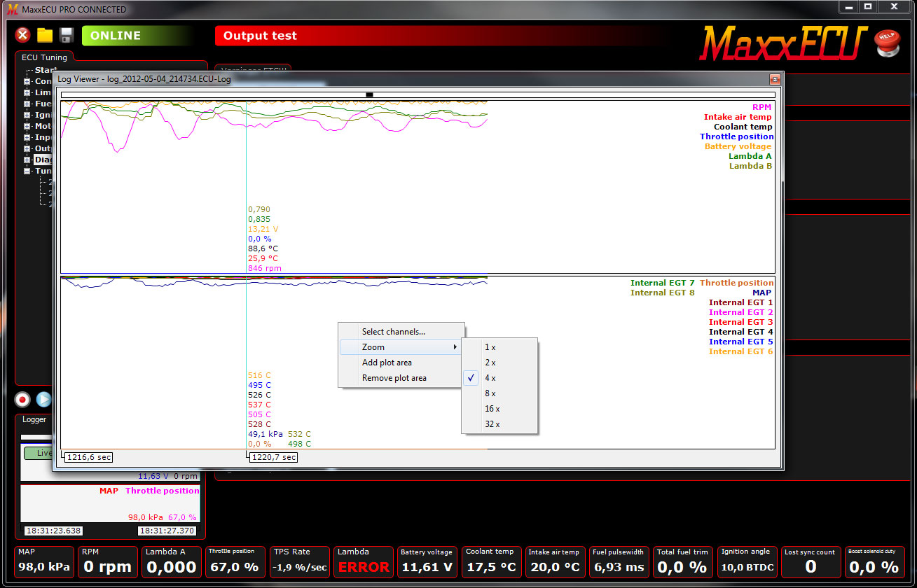
Task: Click Internal EGT 1 legend label
Action: [x=740, y=302]
